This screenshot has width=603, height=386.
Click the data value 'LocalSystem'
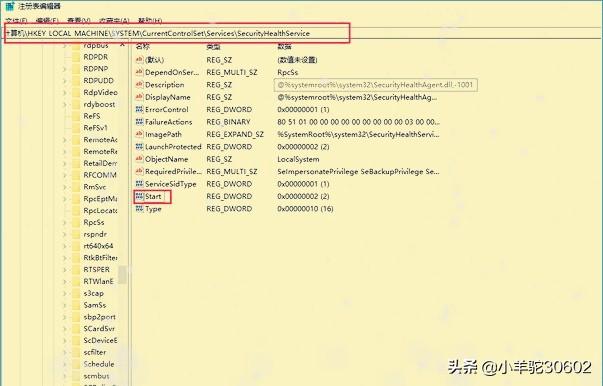tap(298, 159)
